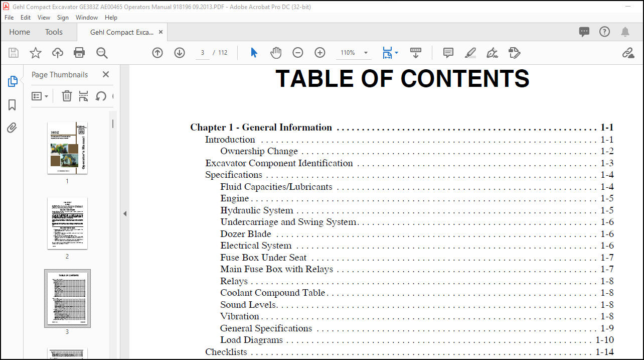Open the fit page options dropdown arrow

coord(397,53)
